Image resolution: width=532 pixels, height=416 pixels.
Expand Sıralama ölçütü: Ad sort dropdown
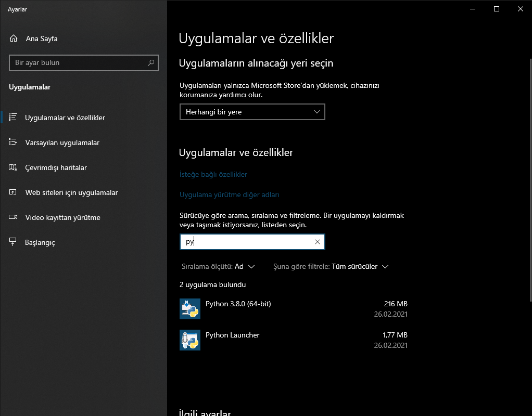218,266
